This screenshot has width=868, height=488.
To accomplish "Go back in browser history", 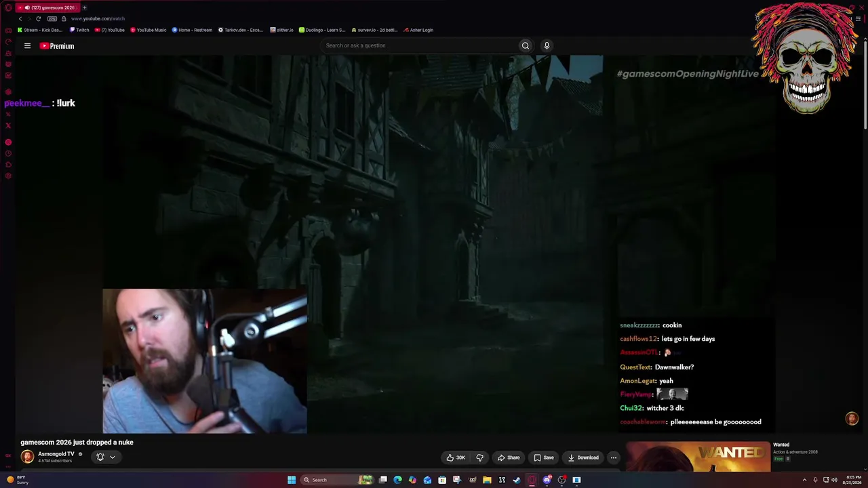I will 20,19.
